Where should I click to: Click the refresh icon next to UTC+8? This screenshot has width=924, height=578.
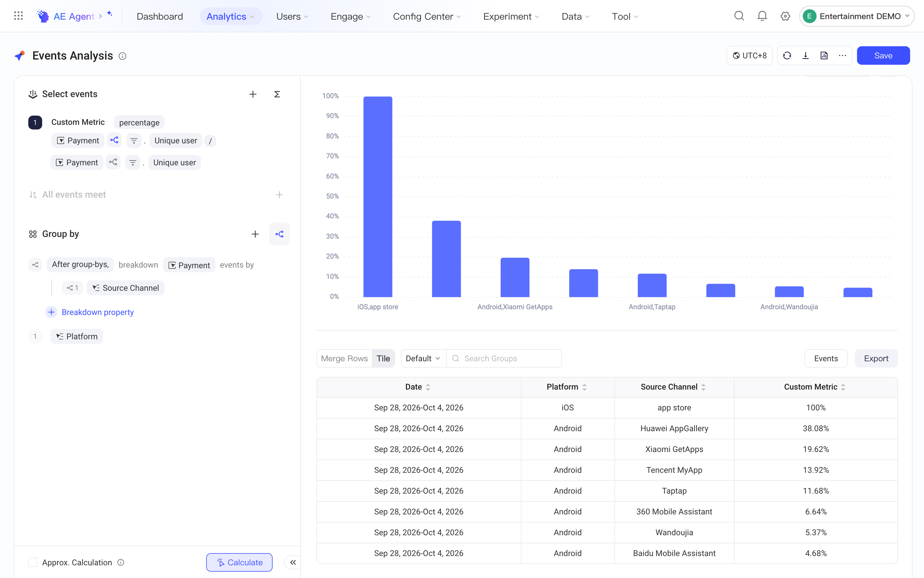tap(787, 56)
